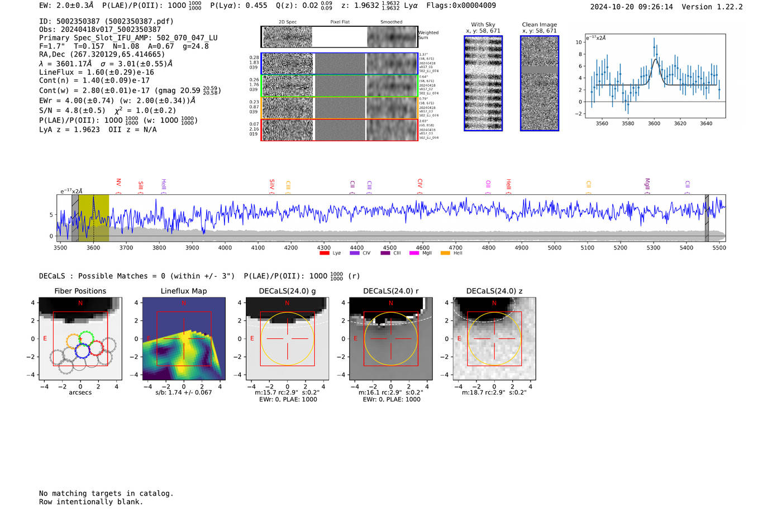Click the LineFlux = 1.60(±0.29)e-16 line
Screen dimensions: 782x532
pyautogui.click(x=97, y=73)
